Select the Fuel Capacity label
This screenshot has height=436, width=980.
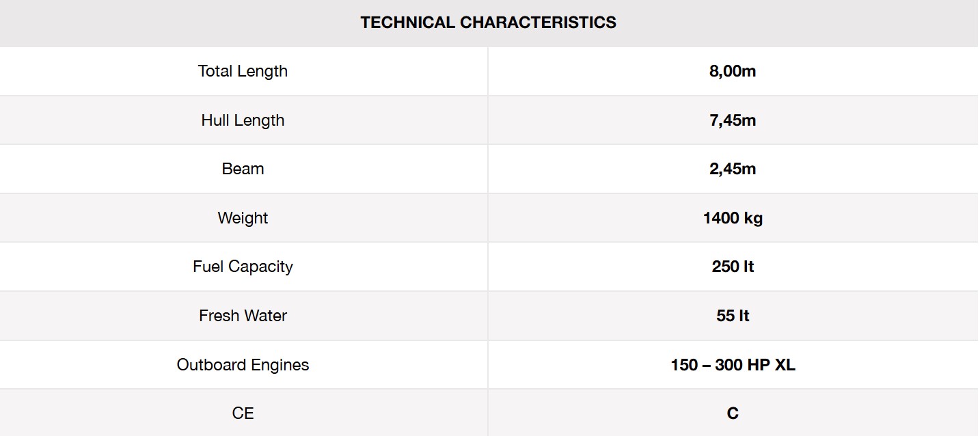pyautogui.click(x=243, y=267)
